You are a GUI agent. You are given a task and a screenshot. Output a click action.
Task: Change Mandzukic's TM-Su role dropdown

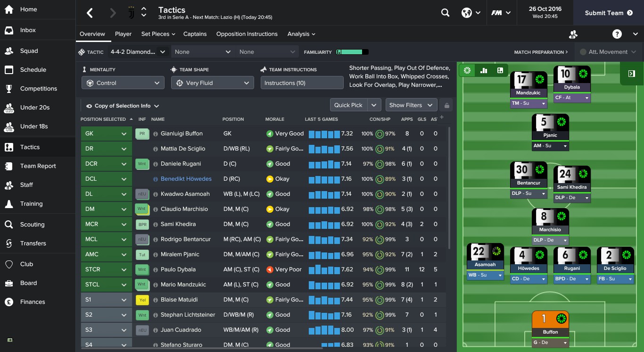click(528, 103)
